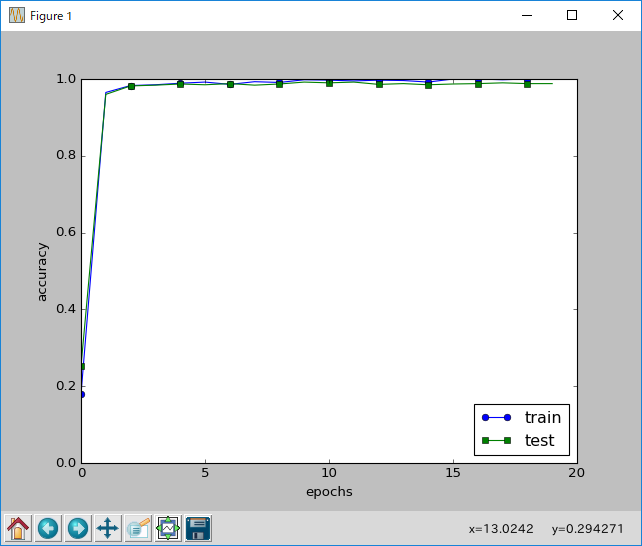Click the green test marker at epoch 0

pyautogui.click(x=82, y=366)
